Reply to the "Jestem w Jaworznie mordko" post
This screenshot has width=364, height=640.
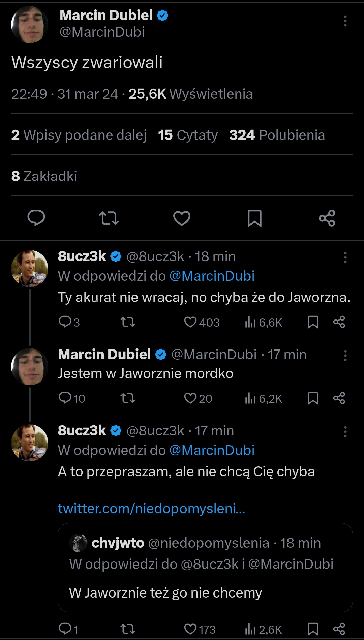click(65, 398)
